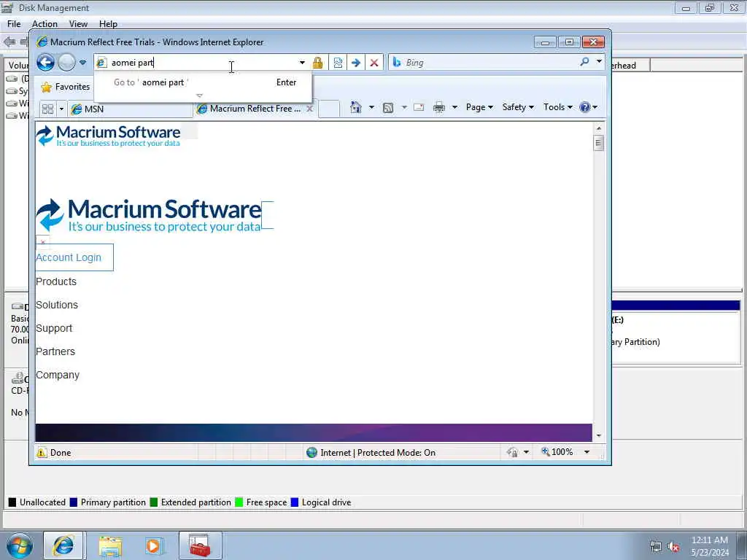Click the Read Mail icon

click(419, 107)
